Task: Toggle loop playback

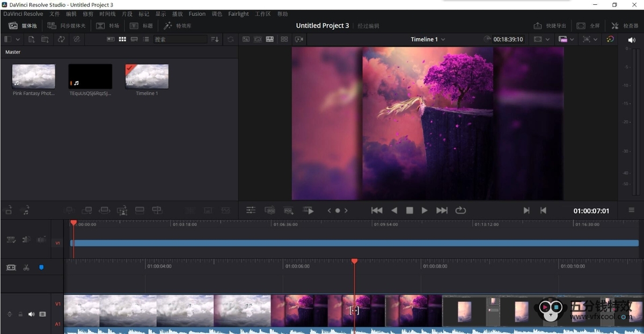Action: pyautogui.click(x=460, y=210)
